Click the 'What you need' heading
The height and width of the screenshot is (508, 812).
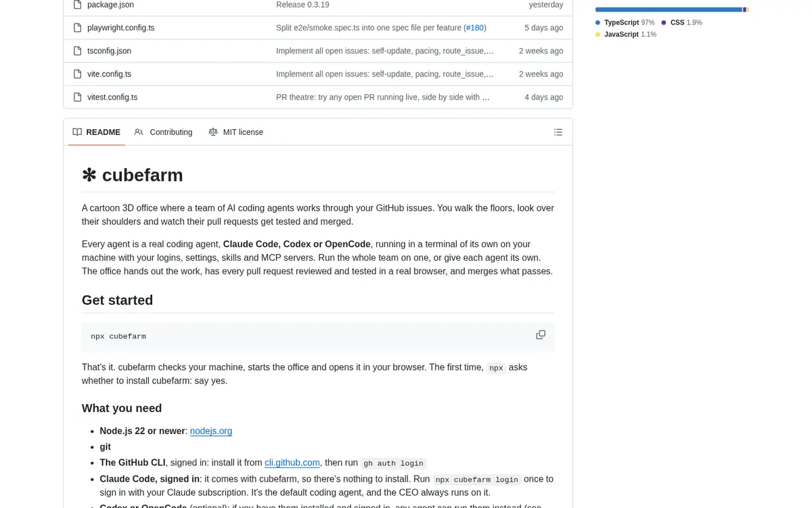click(x=122, y=408)
